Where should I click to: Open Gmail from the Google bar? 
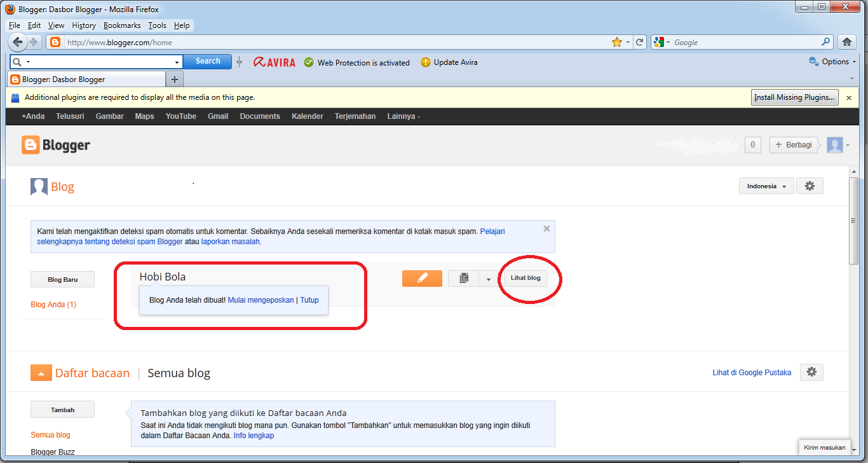point(218,116)
